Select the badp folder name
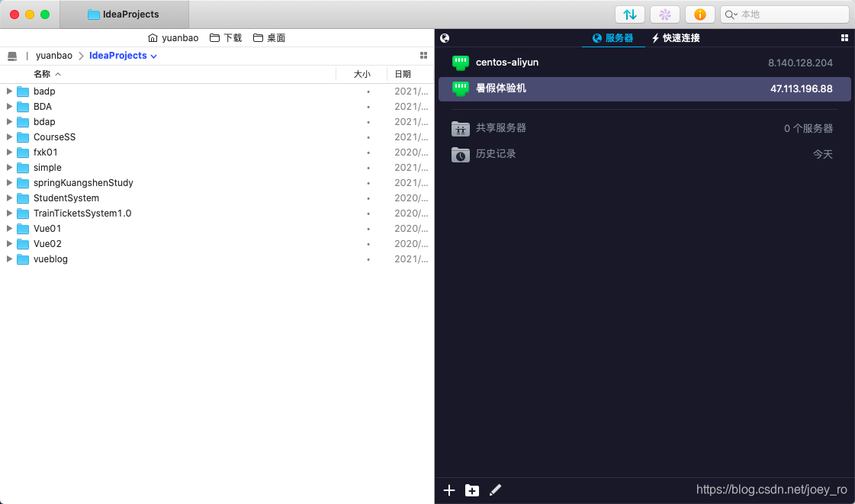Viewport: 855px width, 504px height. coord(44,91)
